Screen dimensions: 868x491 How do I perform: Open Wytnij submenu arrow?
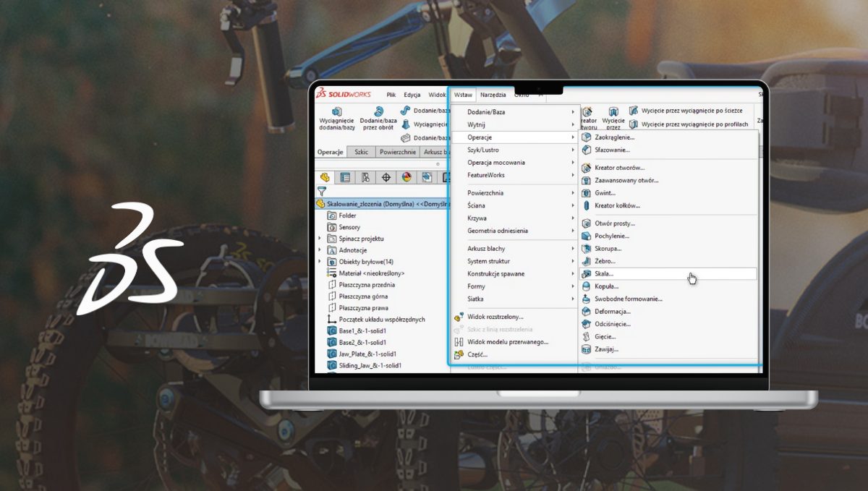(x=573, y=124)
